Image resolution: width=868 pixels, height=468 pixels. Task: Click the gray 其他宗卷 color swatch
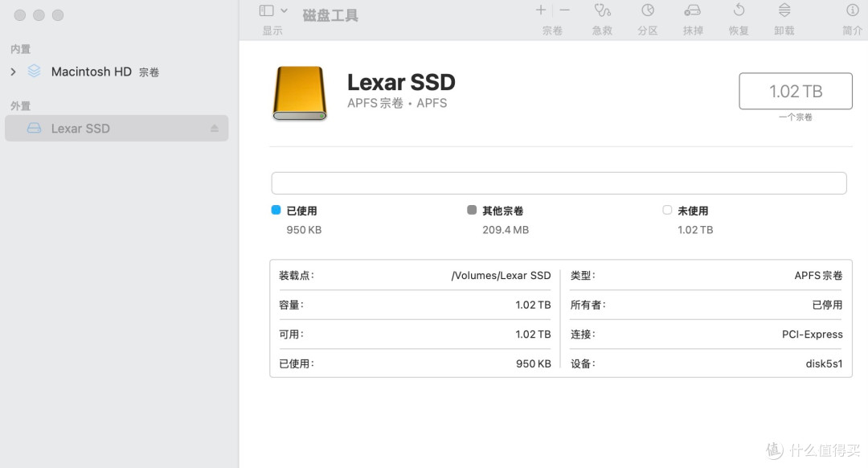(472, 210)
